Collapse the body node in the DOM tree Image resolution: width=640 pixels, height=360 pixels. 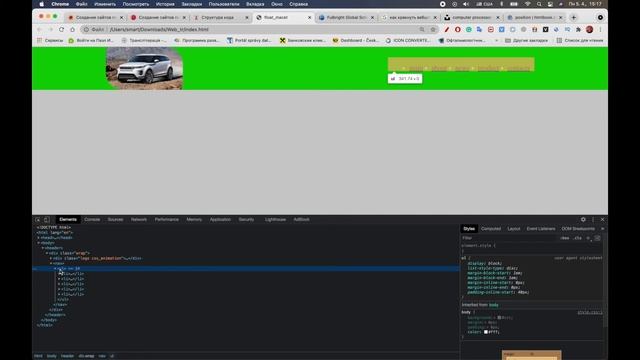pyautogui.click(x=39, y=243)
